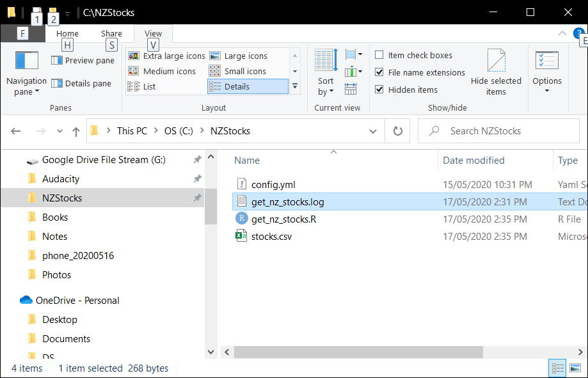
Task: Expand the address bar history dropdown
Action: [374, 131]
